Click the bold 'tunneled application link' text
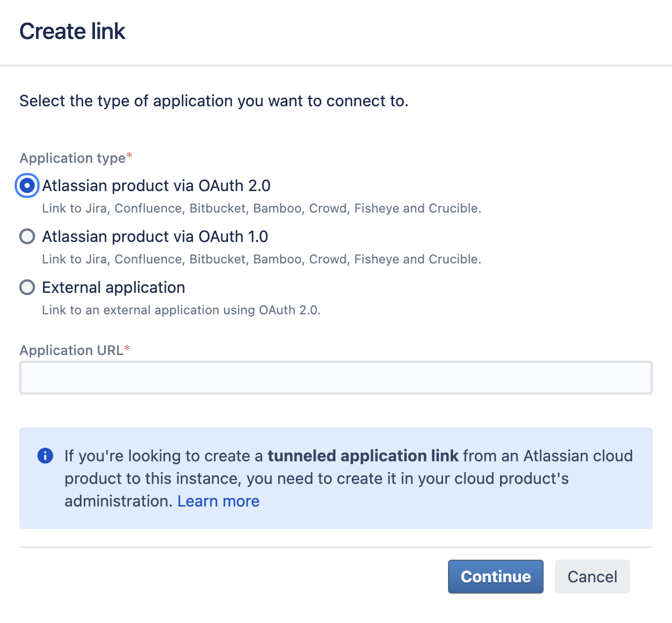 364,456
